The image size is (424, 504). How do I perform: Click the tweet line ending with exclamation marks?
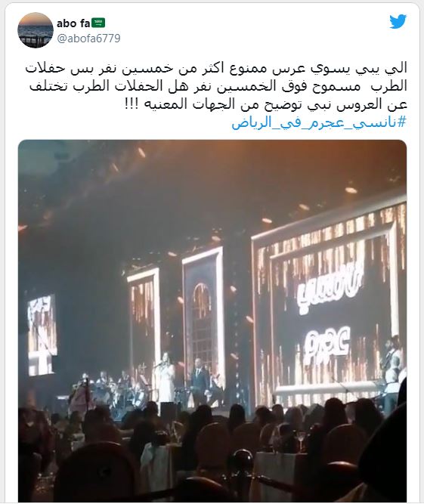pos(266,105)
